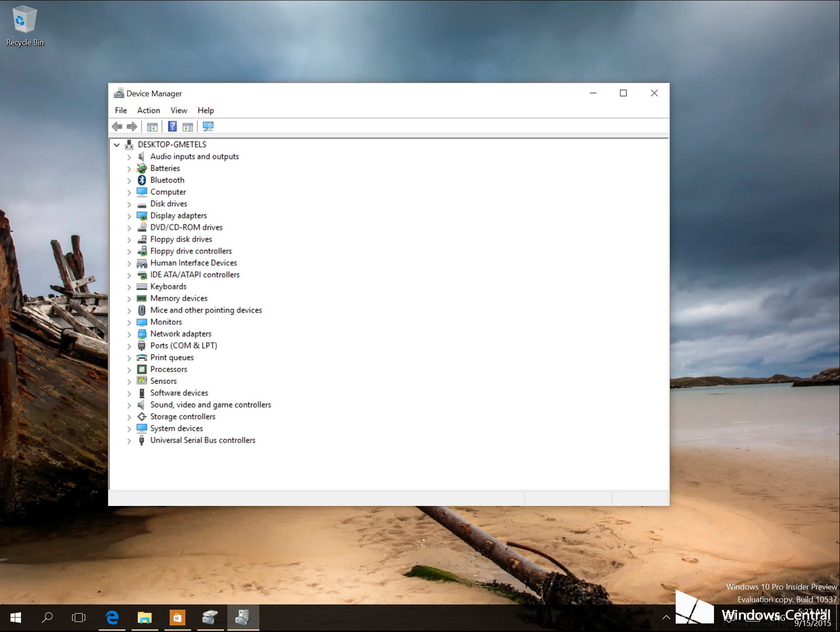Click the Human Interface Devices icon
The image size is (840, 632).
(142, 263)
